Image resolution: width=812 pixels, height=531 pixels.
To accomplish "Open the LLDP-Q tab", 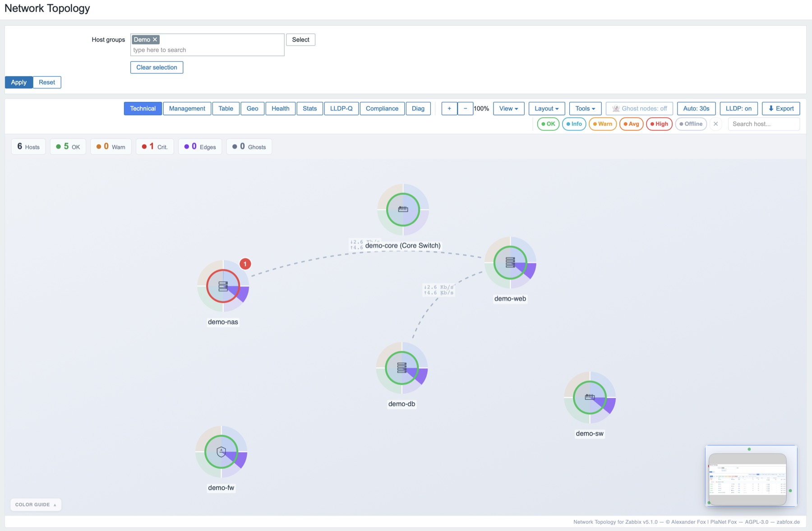I will click(341, 109).
